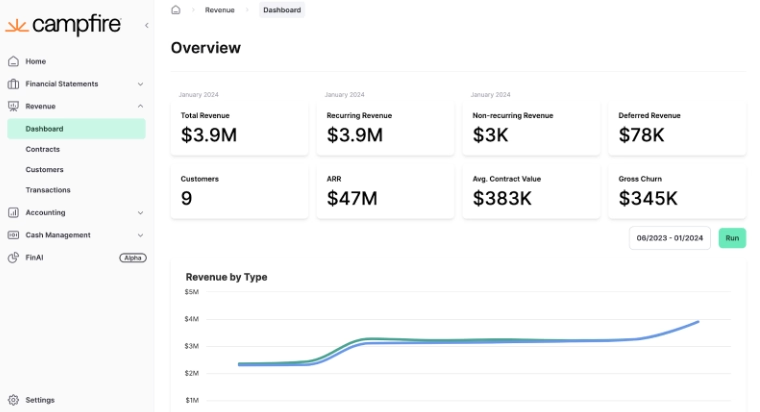The width and height of the screenshot is (760, 412).
Task: Click the $2M axis label
Action: coord(191,373)
